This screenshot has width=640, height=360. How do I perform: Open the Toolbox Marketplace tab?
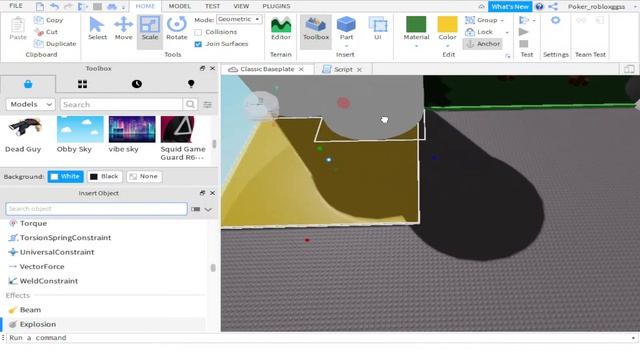point(28,84)
